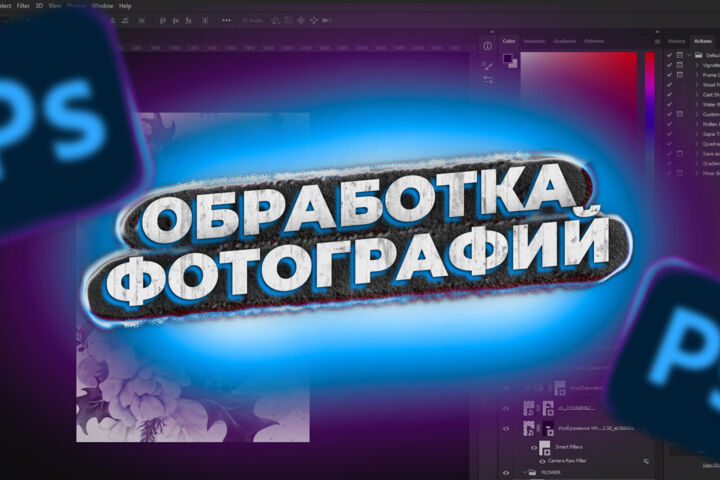Click the 3D rotate mode icon
This screenshot has width=720, height=480.
click(275, 21)
